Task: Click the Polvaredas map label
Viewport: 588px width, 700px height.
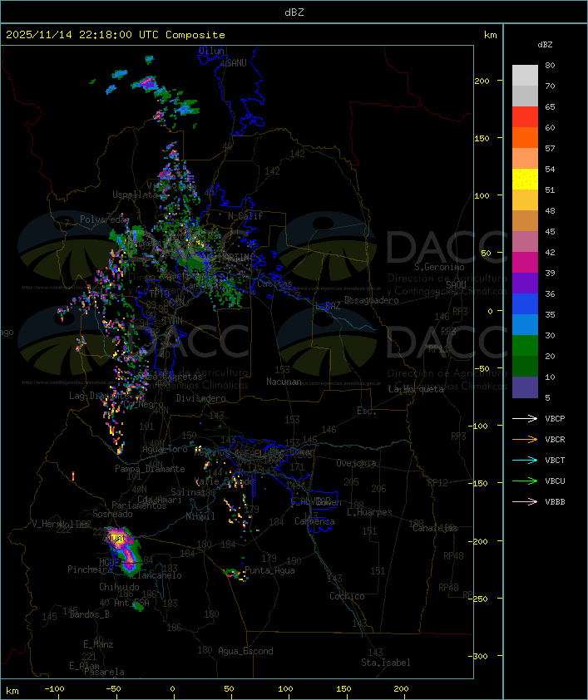Action: pos(104,219)
